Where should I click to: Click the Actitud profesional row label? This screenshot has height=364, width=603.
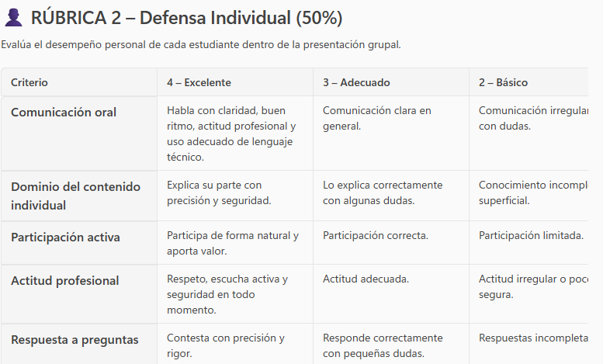[x=64, y=280]
